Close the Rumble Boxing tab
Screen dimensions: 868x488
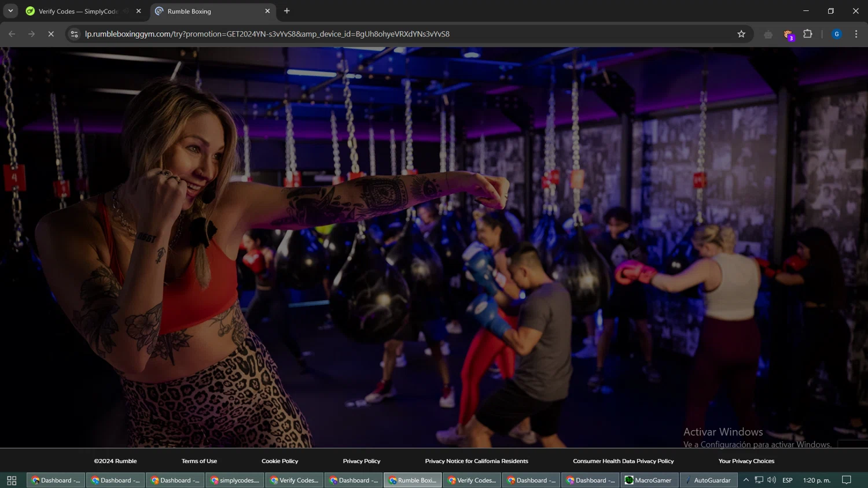(x=267, y=11)
